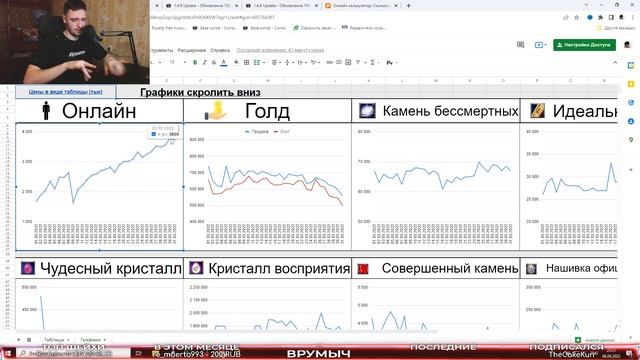The image size is (640, 360).
Task: Bookmark this page with the star icon
Action: pyautogui.click(x=576, y=18)
